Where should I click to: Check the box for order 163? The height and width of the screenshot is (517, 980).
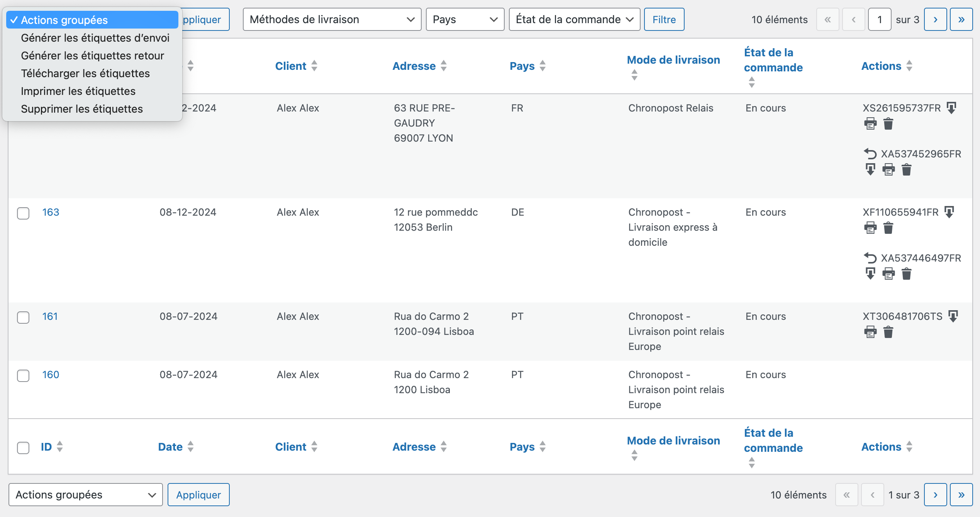click(x=23, y=213)
